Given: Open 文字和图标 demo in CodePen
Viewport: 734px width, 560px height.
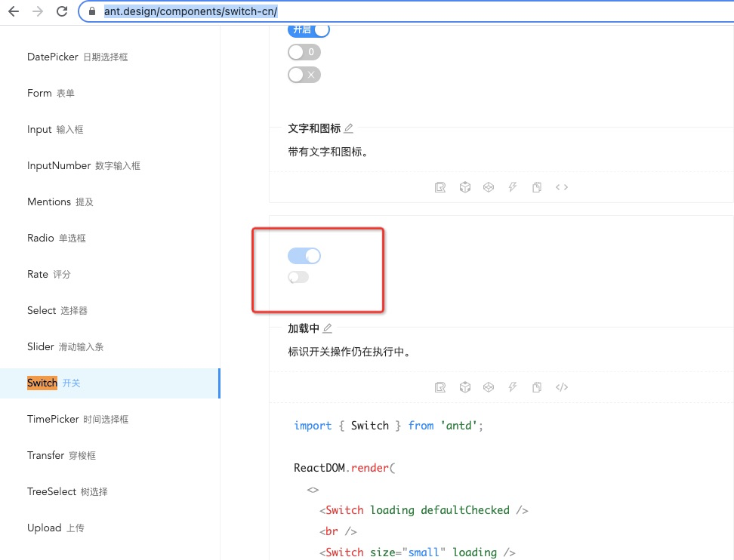Looking at the screenshot, I should (x=489, y=188).
